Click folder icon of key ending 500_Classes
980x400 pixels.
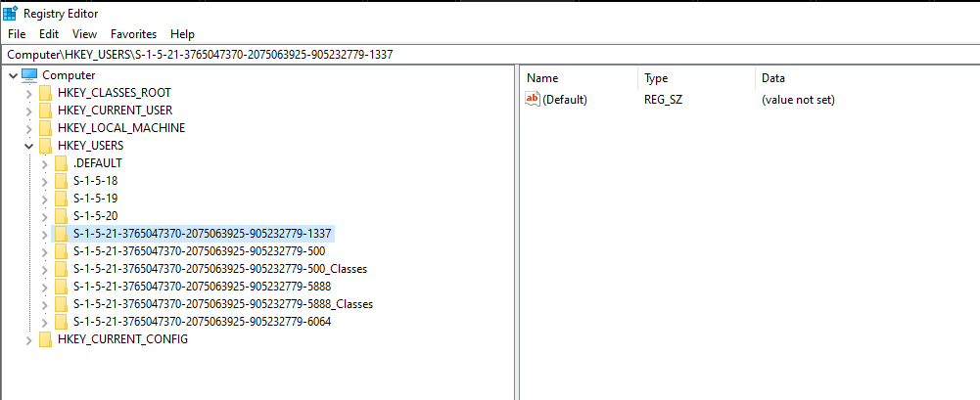tap(61, 269)
